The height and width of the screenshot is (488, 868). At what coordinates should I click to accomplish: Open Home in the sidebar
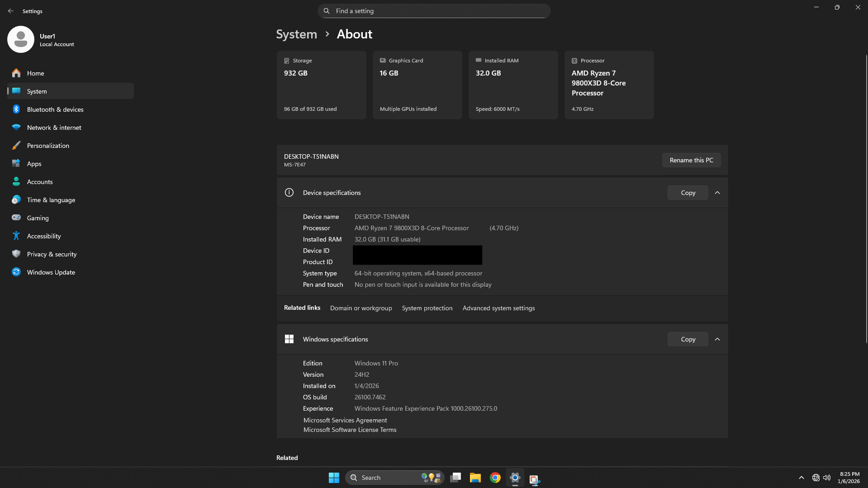click(x=71, y=73)
